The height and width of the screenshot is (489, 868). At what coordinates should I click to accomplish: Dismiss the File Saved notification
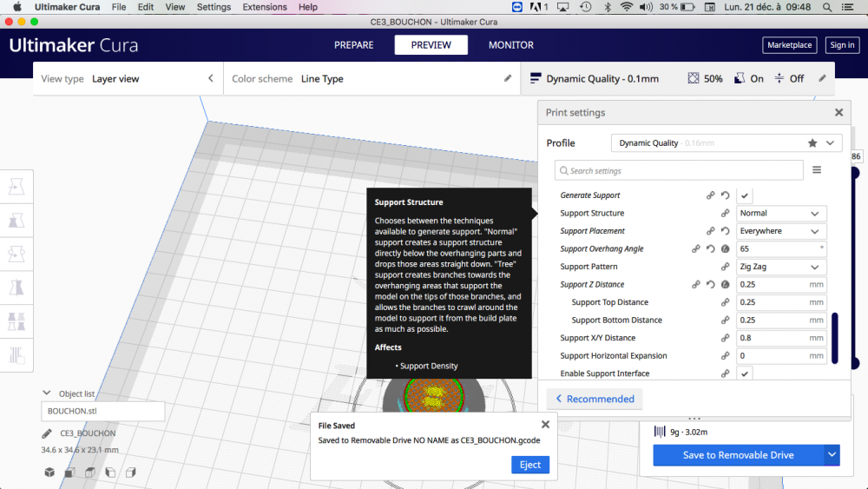coord(545,424)
